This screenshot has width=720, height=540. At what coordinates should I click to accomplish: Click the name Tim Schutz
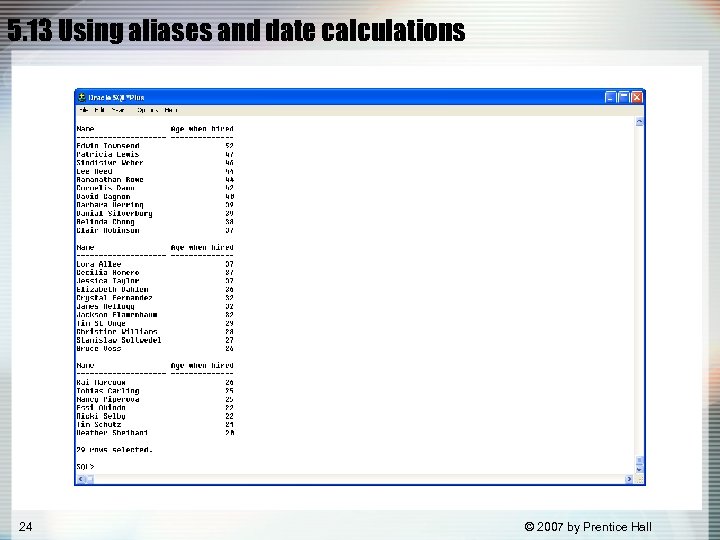[x=99, y=425]
